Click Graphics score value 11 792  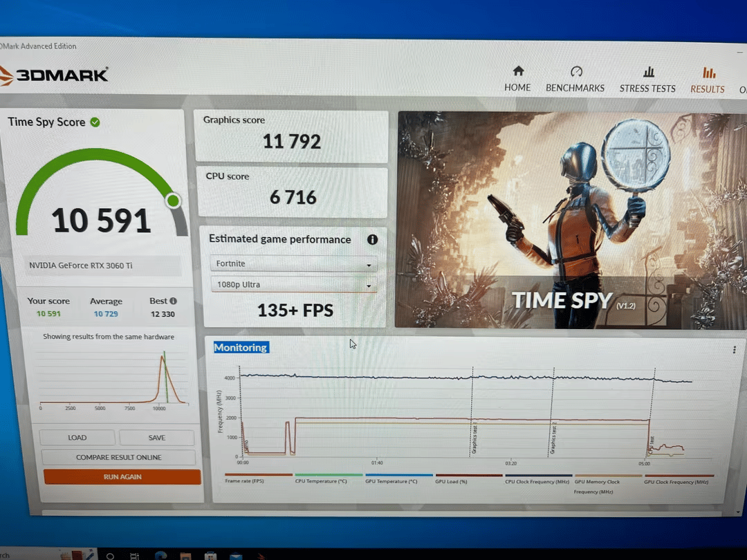[292, 142]
